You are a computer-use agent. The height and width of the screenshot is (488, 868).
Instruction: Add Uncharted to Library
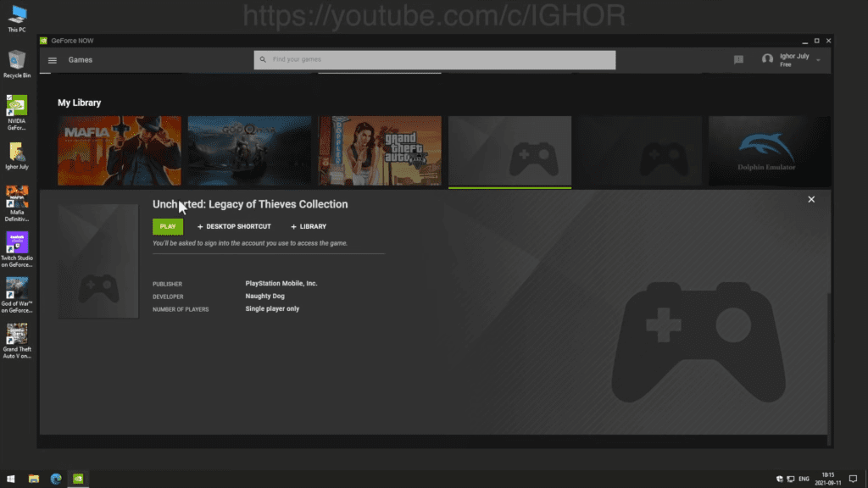click(x=309, y=227)
